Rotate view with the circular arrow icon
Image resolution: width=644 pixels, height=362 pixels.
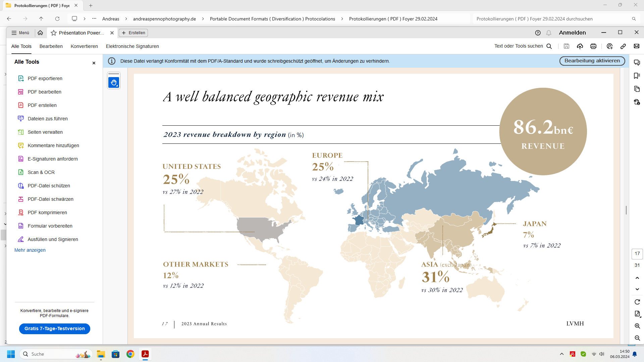tap(637, 302)
